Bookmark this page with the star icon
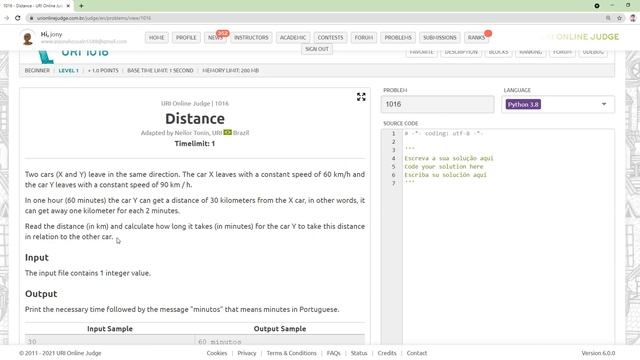640x360 pixels. 619,18
